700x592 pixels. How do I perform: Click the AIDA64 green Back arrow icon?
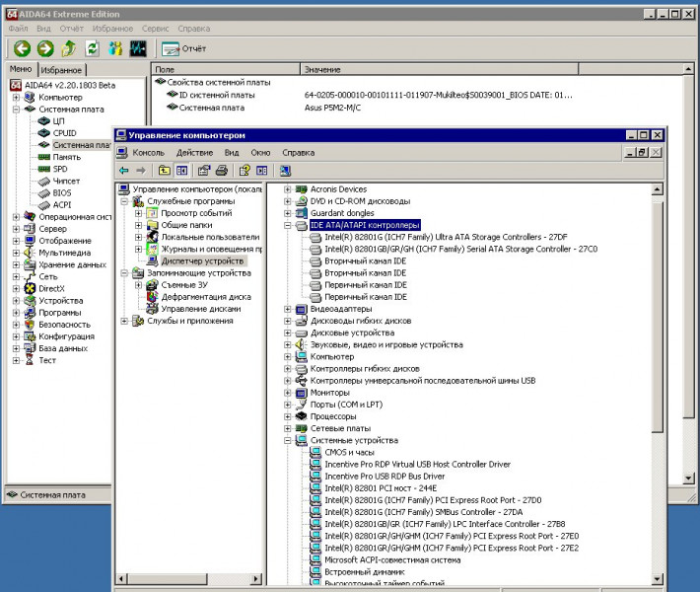[x=22, y=48]
